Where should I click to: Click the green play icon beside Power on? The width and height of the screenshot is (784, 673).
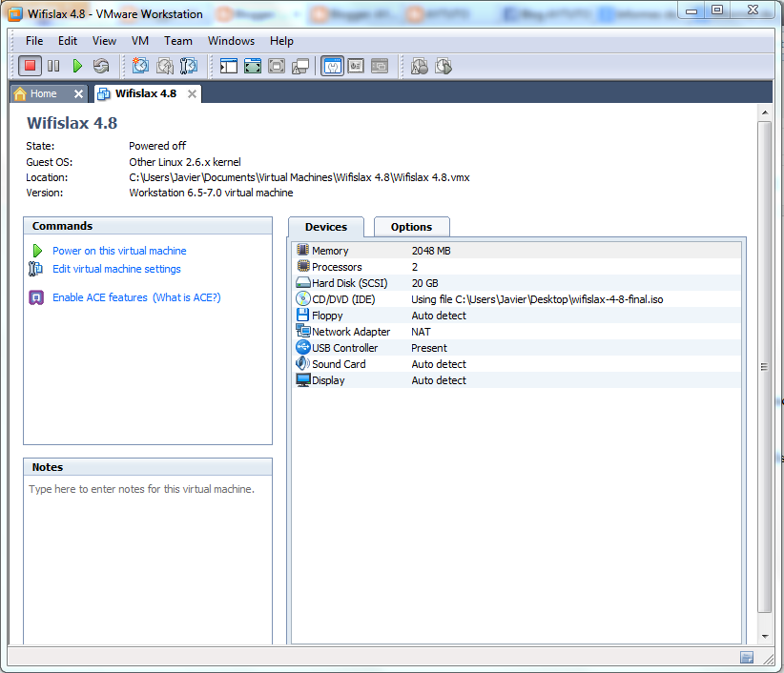(37, 251)
